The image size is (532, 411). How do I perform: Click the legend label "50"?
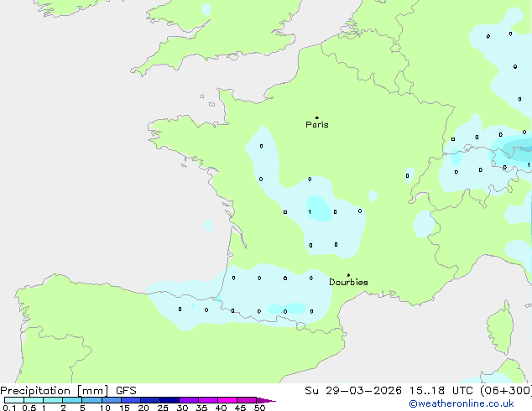coord(259,408)
